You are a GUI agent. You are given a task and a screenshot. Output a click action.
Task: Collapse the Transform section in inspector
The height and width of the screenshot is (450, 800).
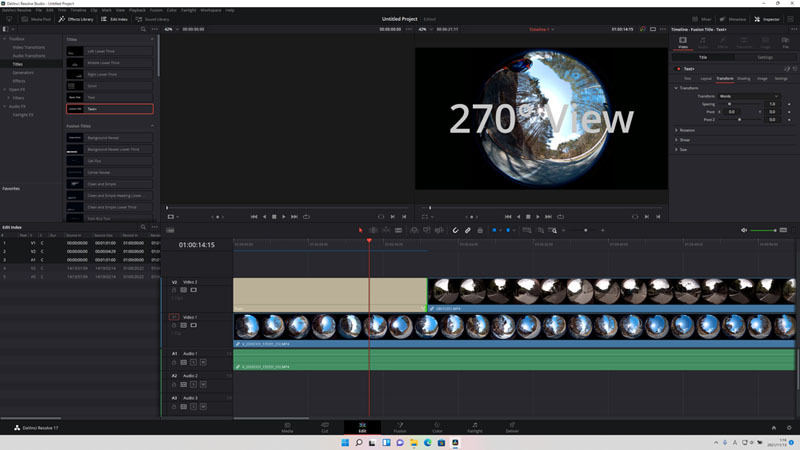click(677, 88)
